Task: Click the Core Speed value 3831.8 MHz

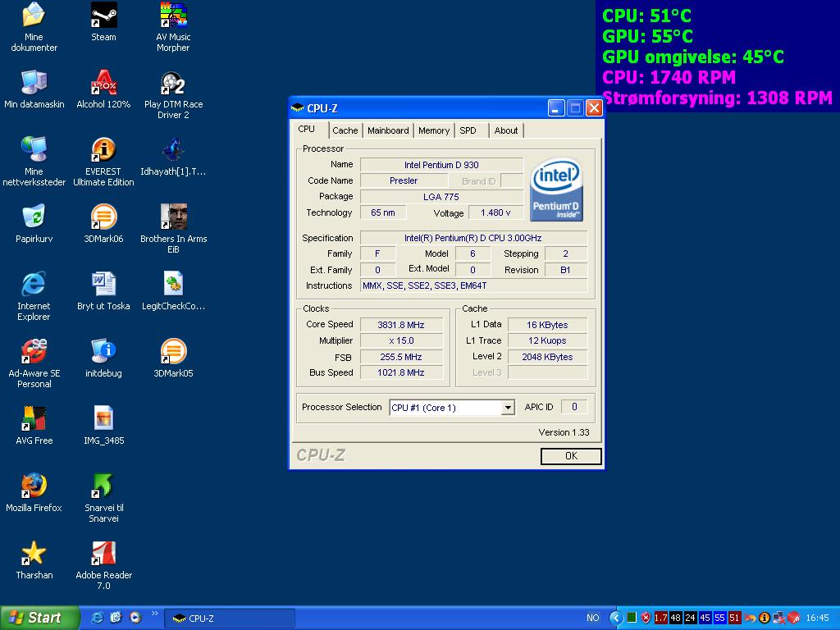Action: 401,325
